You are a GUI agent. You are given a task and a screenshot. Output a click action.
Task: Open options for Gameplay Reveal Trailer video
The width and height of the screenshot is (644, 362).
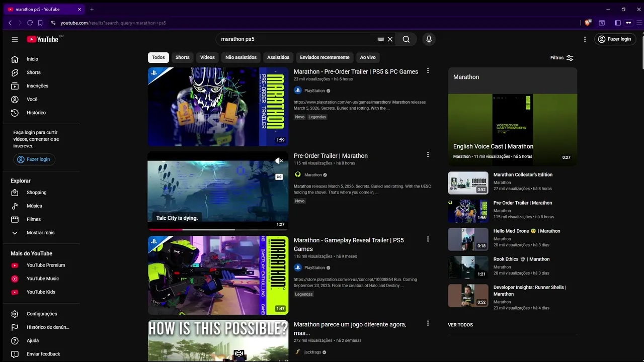[428, 239]
